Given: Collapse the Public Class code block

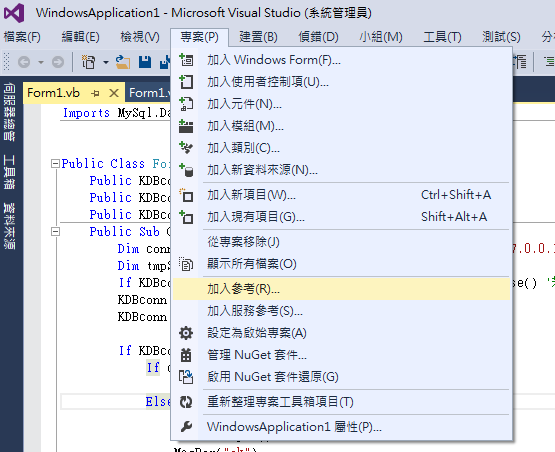Looking at the screenshot, I should tap(55, 164).
